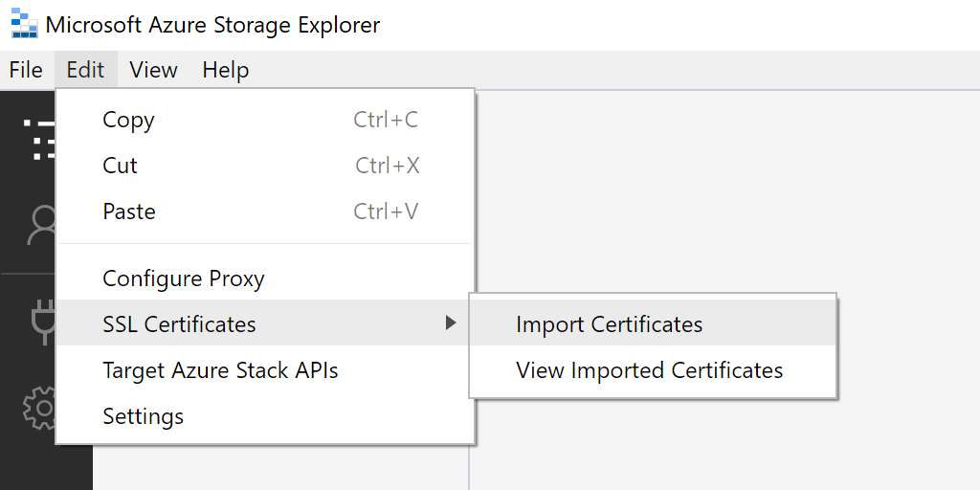Open the View menu

coord(153,70)
